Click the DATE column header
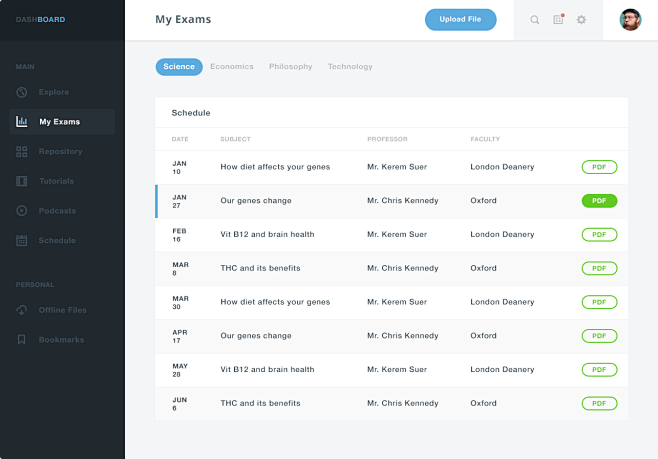The height and width of the screenshot is (459, 658). tap(180, 139)
